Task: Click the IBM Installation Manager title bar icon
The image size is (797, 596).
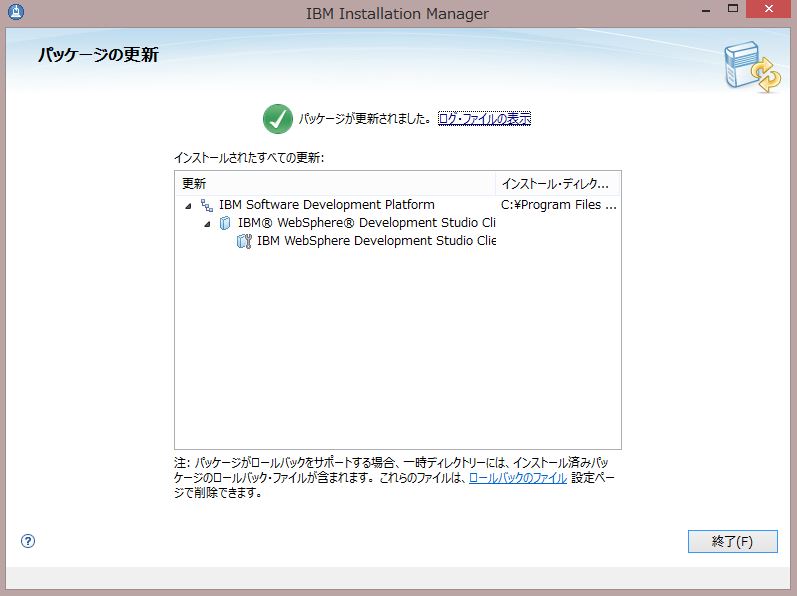Action: pyautogui.click(x=15, y=12)
